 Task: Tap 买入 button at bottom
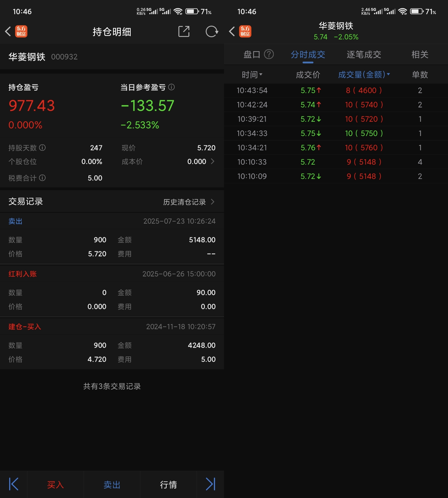coord(55,485)
